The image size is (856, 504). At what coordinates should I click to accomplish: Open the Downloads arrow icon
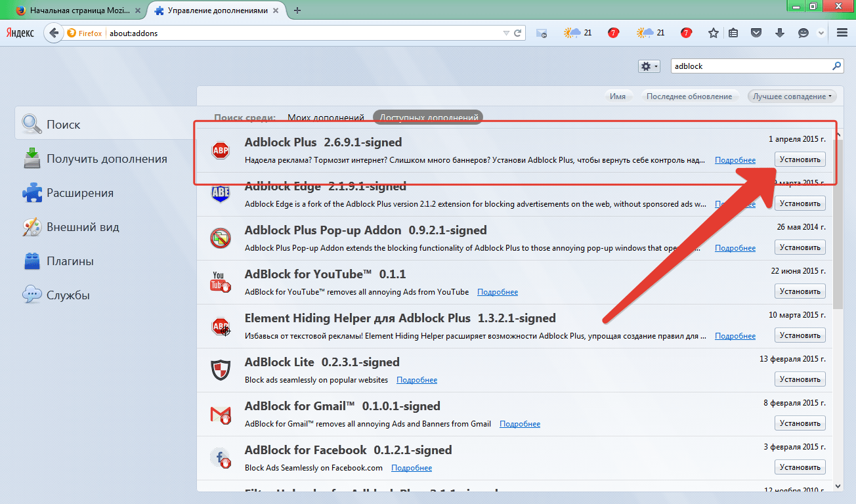780,33
